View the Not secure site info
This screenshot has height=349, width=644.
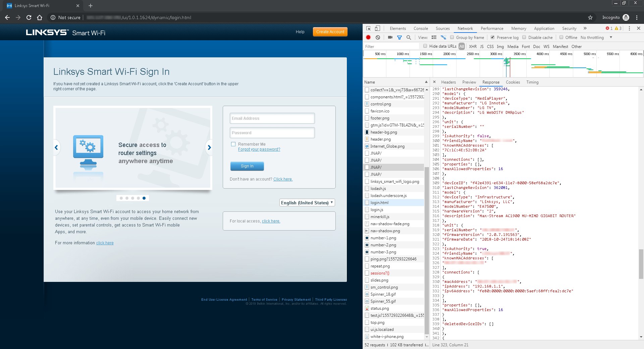click(66, 17)
